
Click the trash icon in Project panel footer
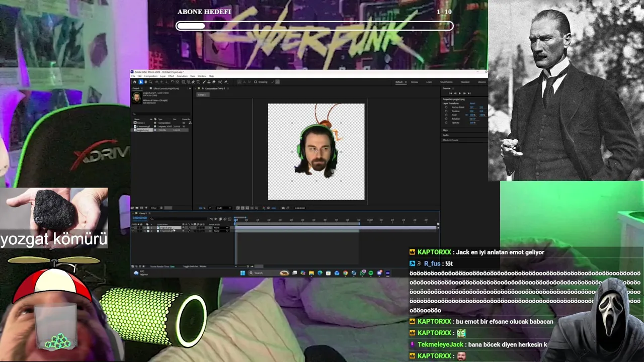click(x=161, y=208)
